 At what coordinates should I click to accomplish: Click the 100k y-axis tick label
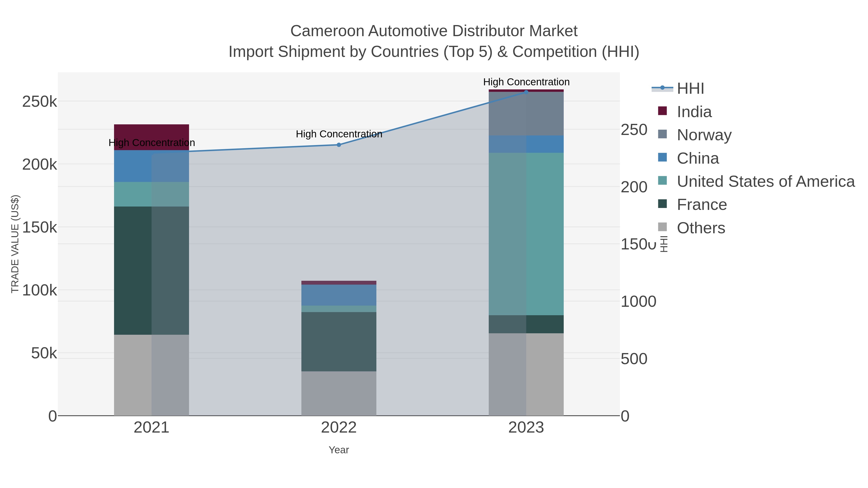click(x=40, y=290)
